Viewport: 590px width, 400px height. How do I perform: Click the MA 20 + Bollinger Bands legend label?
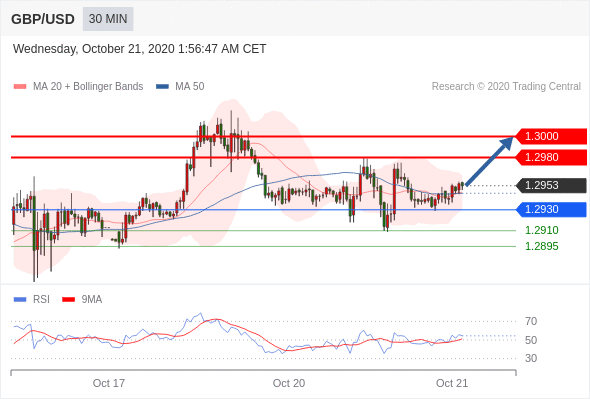88,87
